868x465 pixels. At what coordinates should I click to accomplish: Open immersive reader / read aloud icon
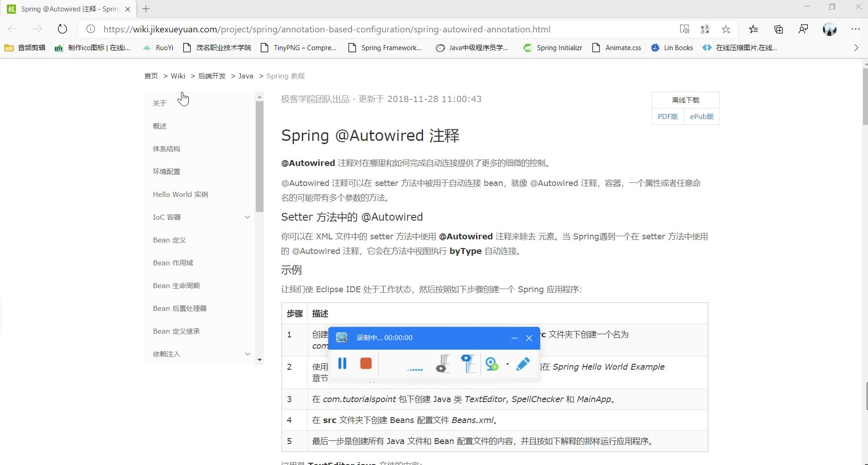[x=684, y=29]
